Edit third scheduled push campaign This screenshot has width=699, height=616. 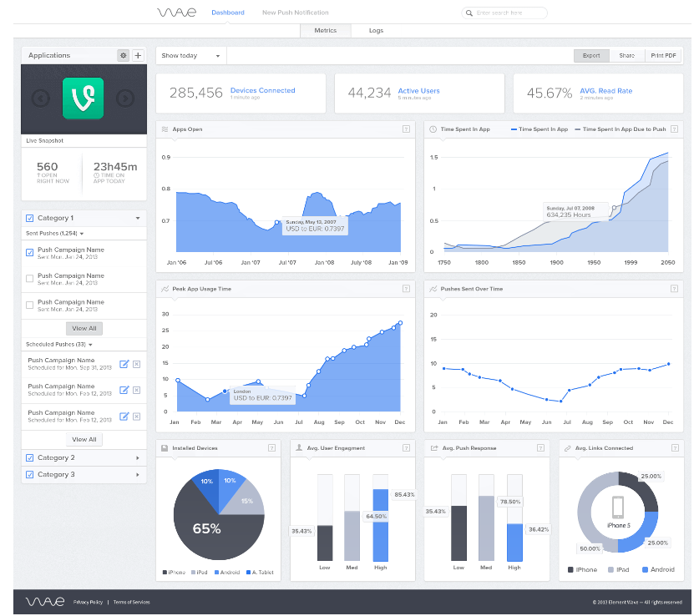124,416
